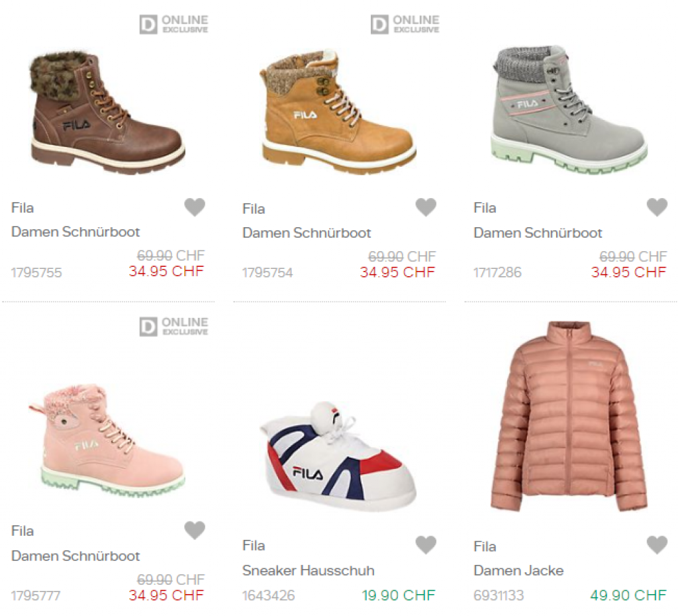Image resolution: width=678 pixels, height=616 pixels.
Task: View grey Fila boot with mint sole
Action: (568, 109)
